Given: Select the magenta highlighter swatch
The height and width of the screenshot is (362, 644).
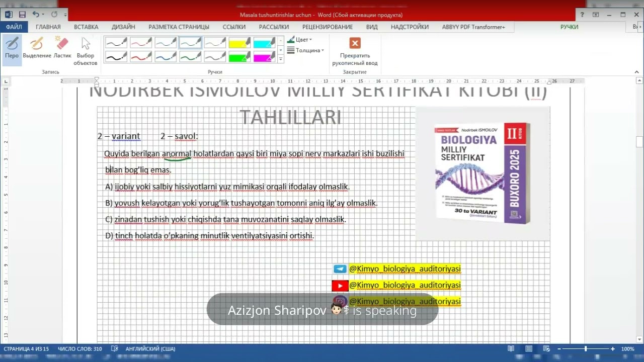Looking at the screenshot, I should [x=264, y=56].
